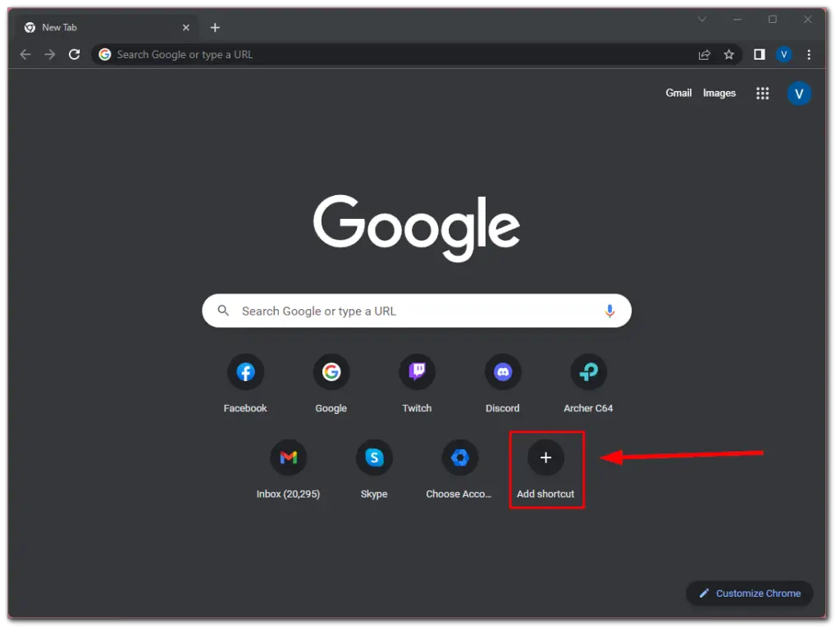Open the Images link
The image size is (840, 632).
(719, 93)
